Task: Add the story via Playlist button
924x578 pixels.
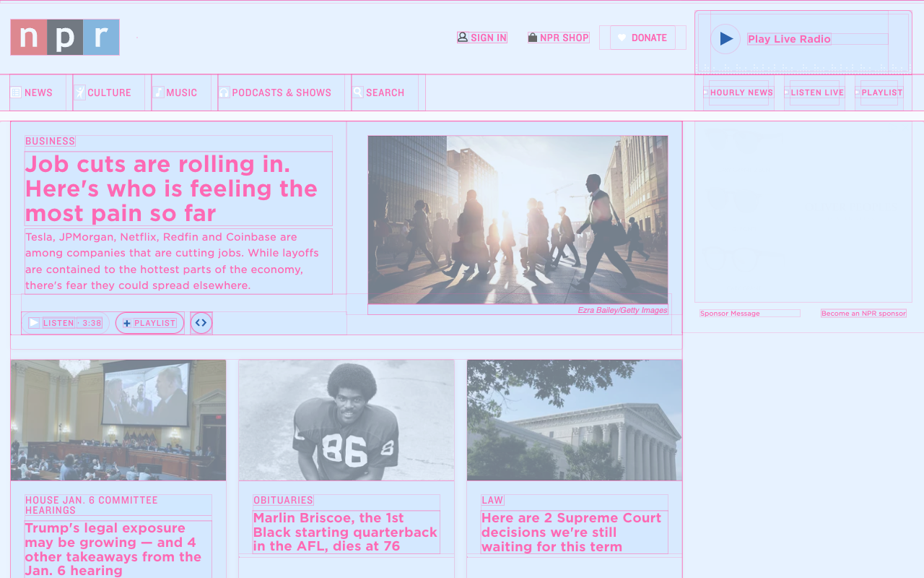Action: pos(149,323)
